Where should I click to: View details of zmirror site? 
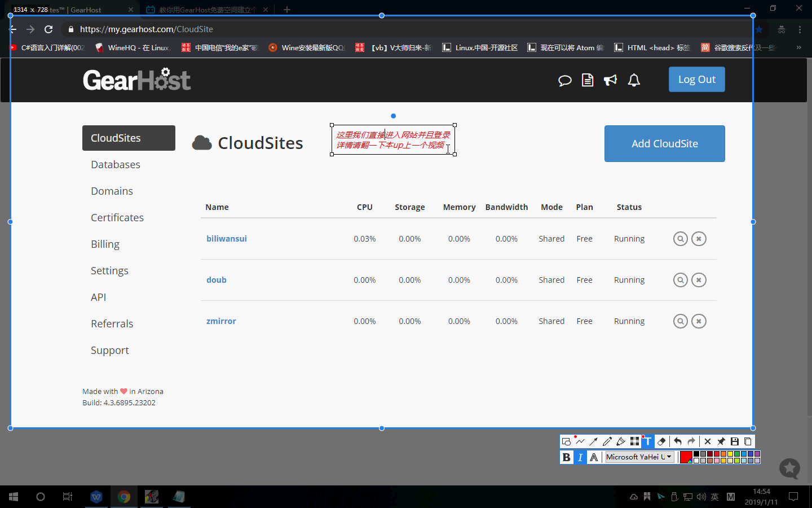click(x=681, y=321)
